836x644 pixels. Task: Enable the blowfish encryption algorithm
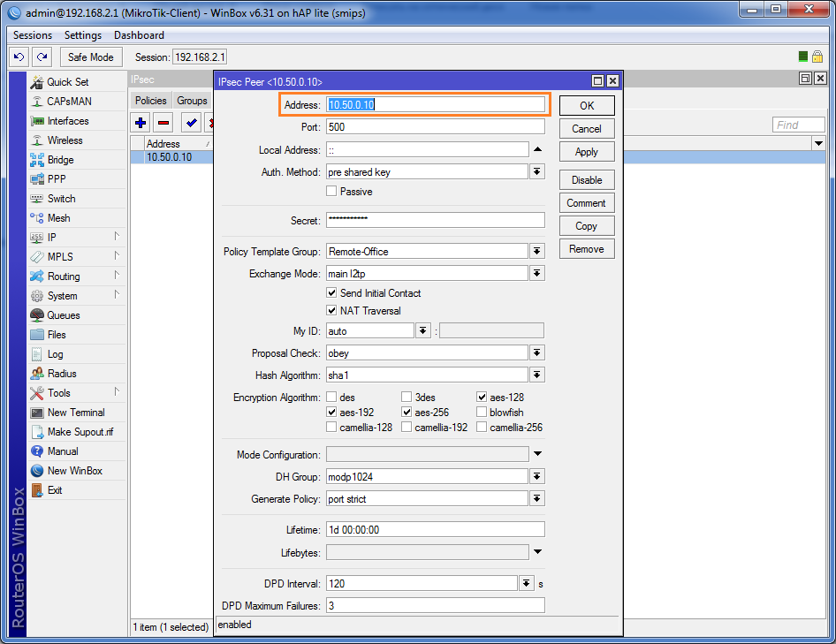pyautogui.click(x=482, y=412)
